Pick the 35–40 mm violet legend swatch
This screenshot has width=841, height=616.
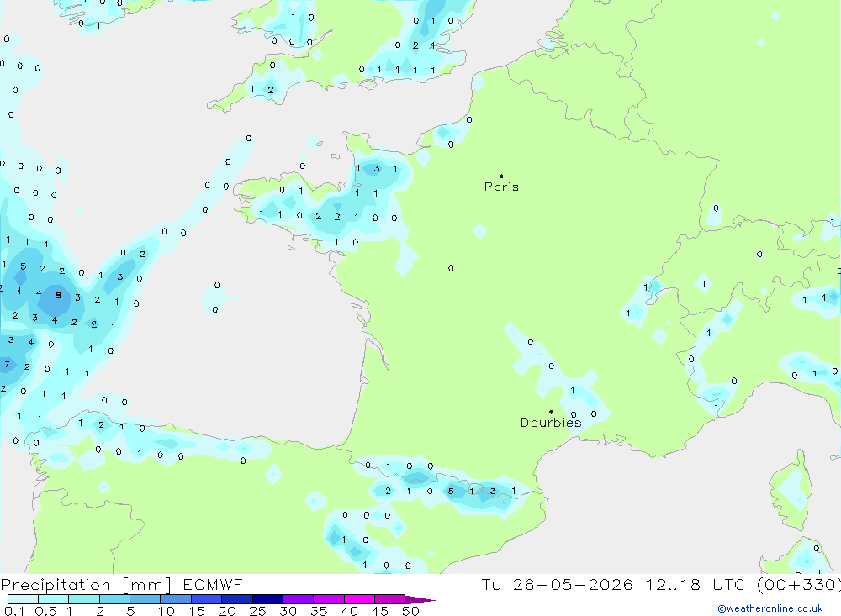pos(328,599)
